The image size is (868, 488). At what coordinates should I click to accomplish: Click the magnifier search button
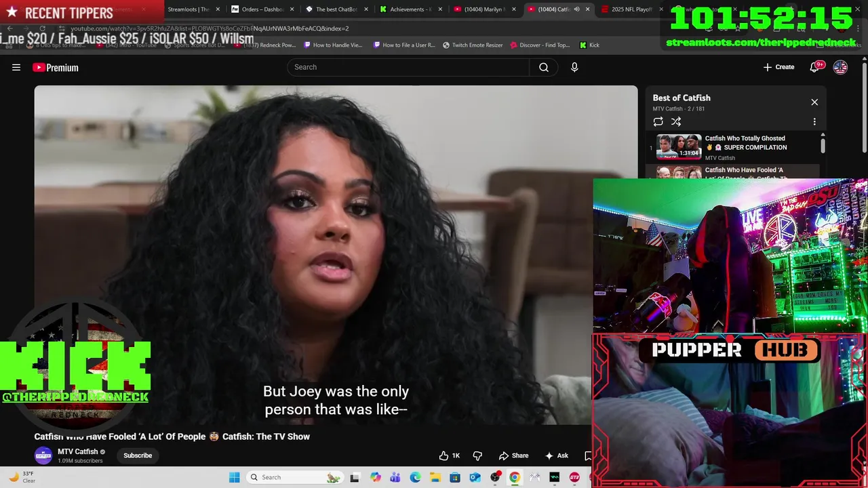click(544, 67)
